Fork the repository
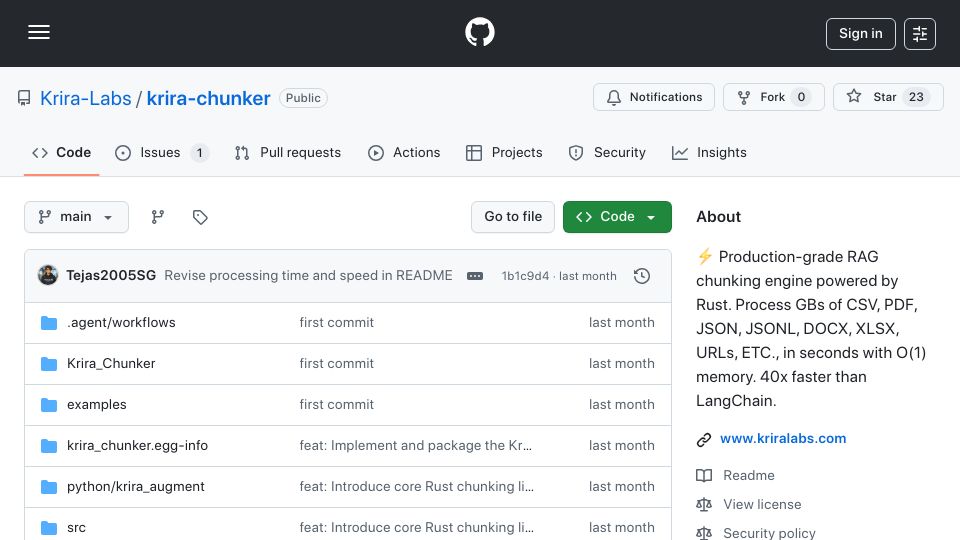Image resolution: width=960 pixels, height=540 pixels. click(x=773, y=97)
